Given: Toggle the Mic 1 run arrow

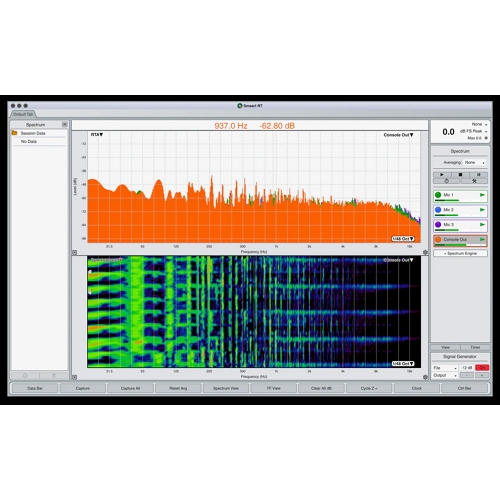Looking at the screenshot, I should [482, 195].
